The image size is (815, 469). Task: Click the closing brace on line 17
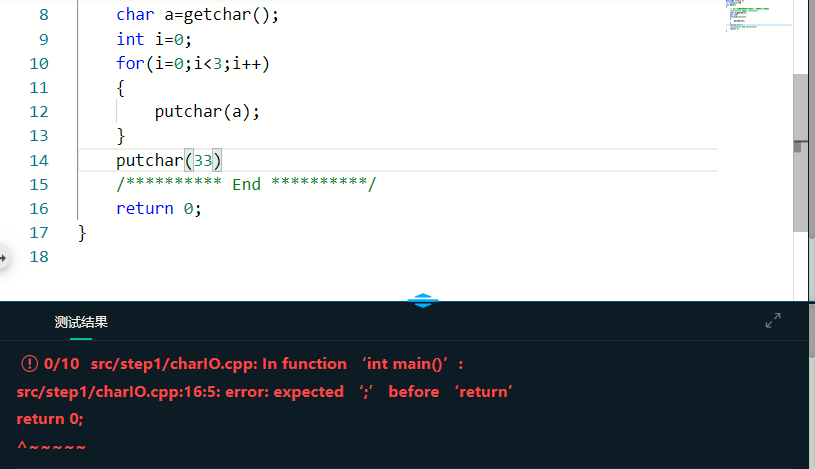pyautogui.click(x=82, y=233)
